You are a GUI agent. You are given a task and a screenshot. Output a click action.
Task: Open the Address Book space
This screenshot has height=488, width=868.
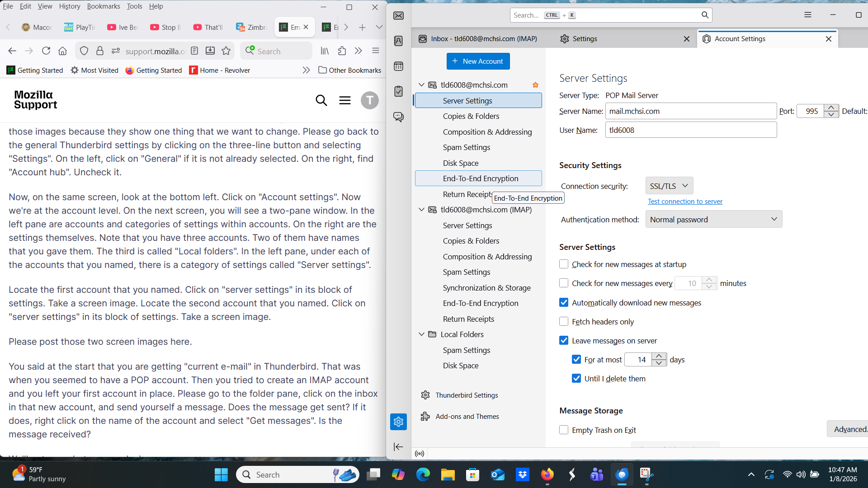[x=398, y=41]
